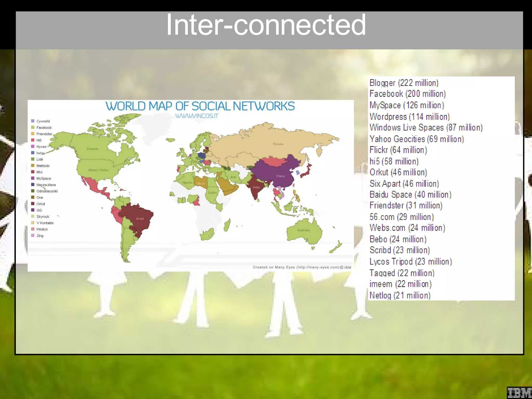Click the "56.com (29 million)" entry

402,217
